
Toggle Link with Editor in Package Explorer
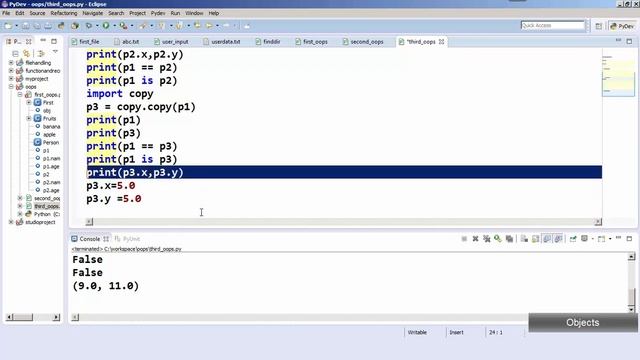(x=27, y=53)
